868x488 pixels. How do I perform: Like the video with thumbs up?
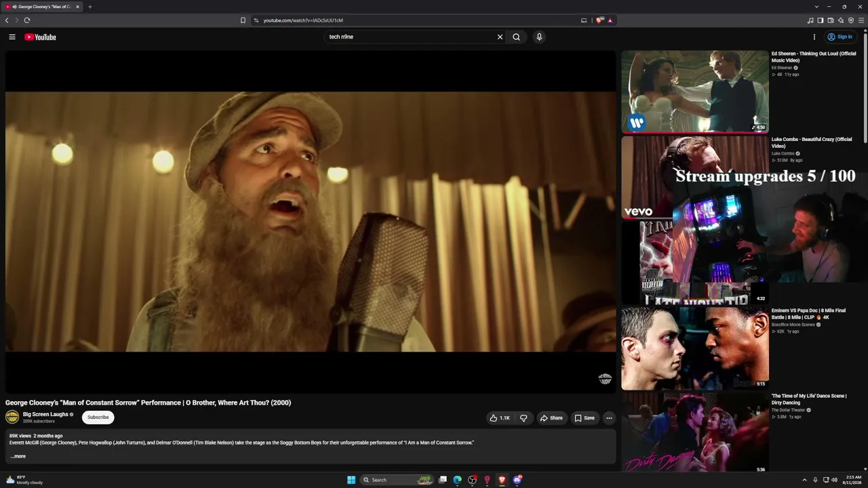click(500, 418)
